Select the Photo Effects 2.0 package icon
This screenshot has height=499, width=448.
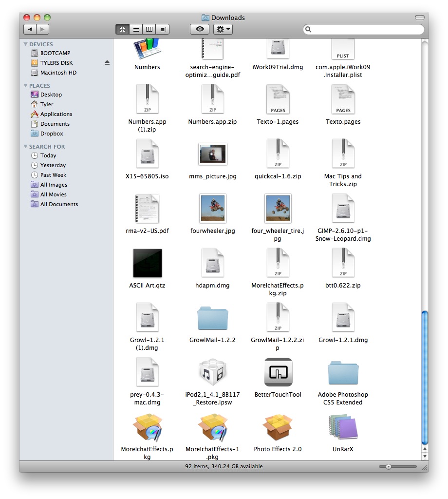pos(278,427)
